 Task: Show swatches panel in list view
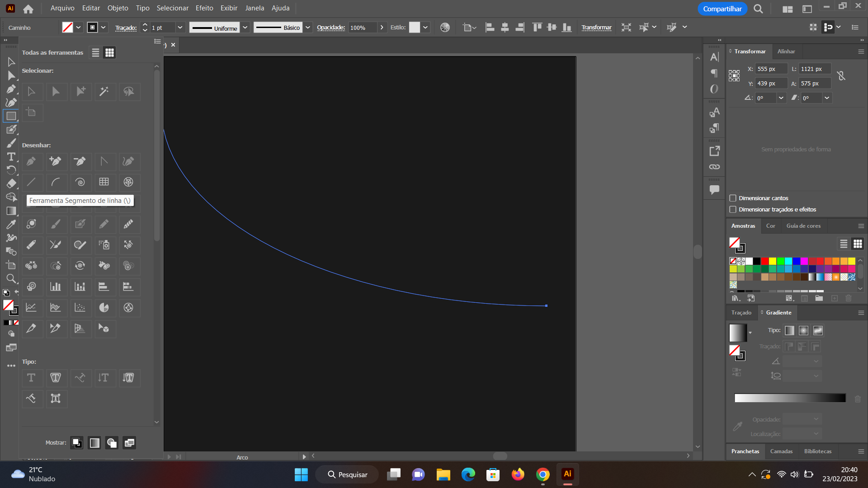pos(844,244)
